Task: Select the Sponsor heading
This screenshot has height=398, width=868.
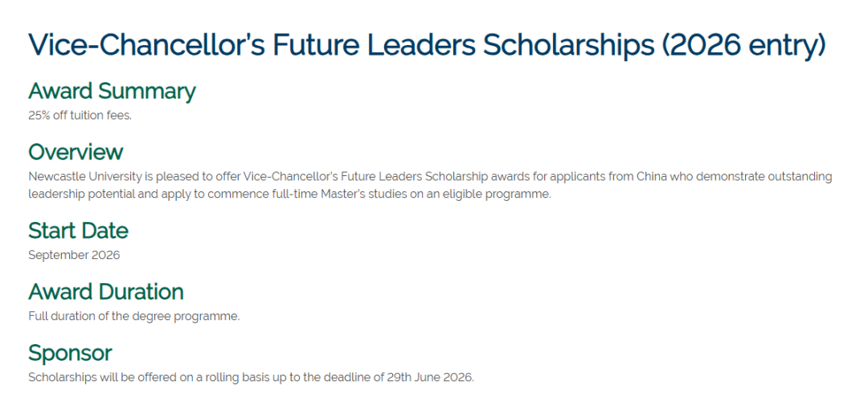Action: tap(70, 352)
